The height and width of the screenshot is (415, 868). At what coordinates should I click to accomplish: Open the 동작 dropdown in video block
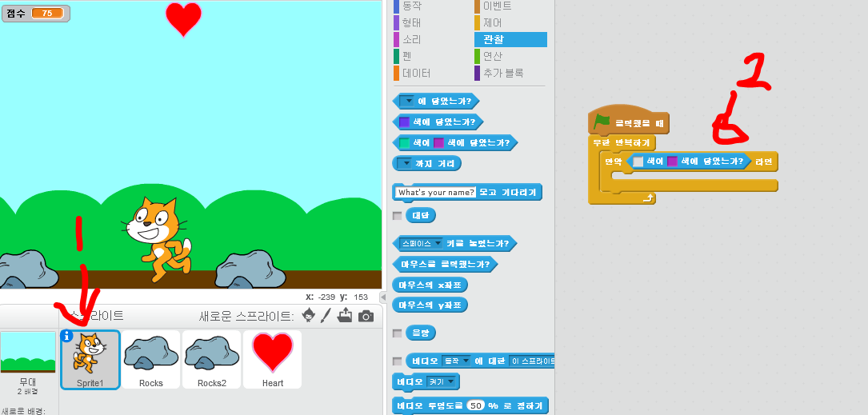(x=457, y=361)
